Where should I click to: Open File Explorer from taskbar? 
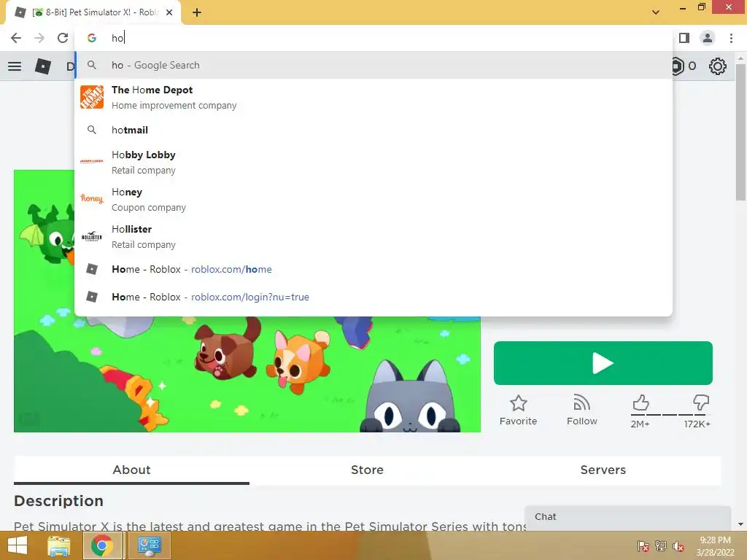(x=59, y=545)
